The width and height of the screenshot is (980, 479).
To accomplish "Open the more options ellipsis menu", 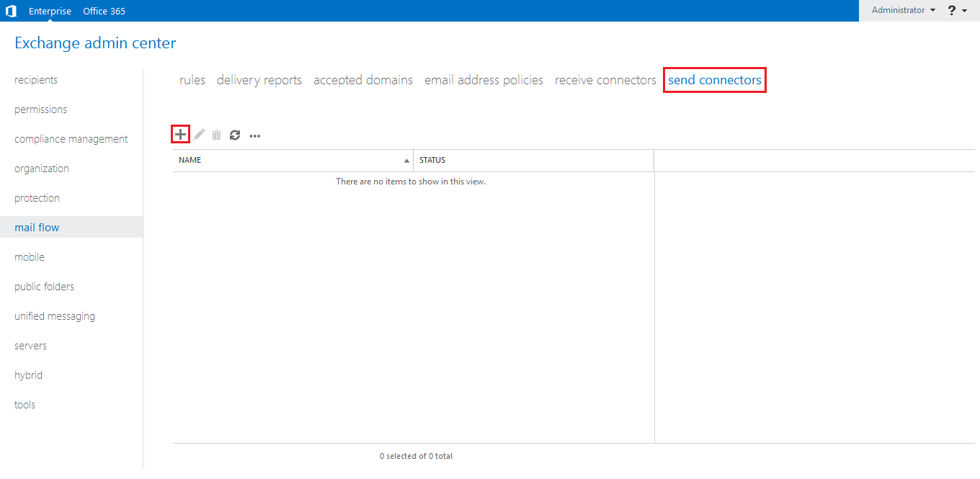I will (254, 135).
